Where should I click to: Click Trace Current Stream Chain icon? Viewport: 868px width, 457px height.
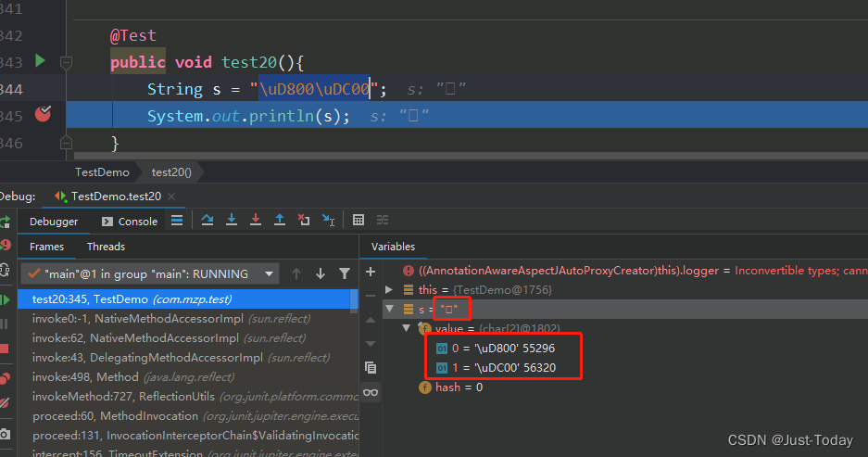coord(383,221)
